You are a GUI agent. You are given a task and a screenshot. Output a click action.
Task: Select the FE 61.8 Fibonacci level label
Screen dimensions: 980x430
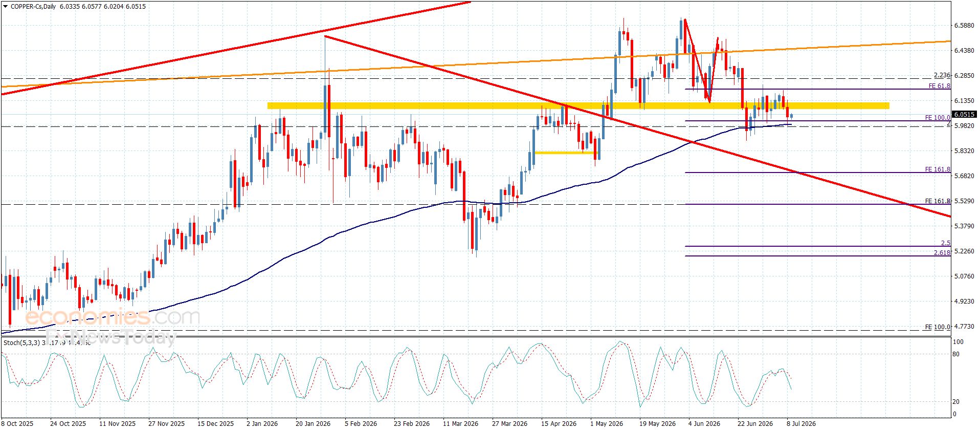pyautogui.click(x=939, y=86)
